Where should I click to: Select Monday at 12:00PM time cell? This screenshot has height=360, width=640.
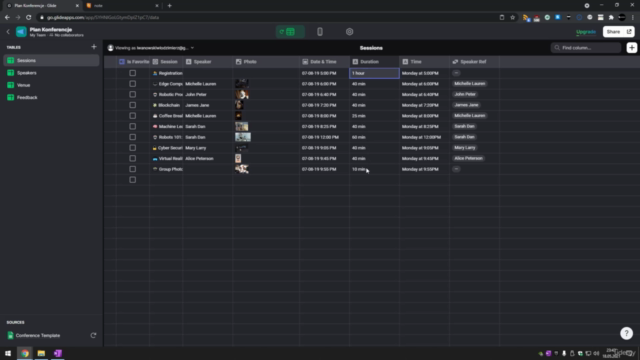pyautogui.click(x=424, y=137)
